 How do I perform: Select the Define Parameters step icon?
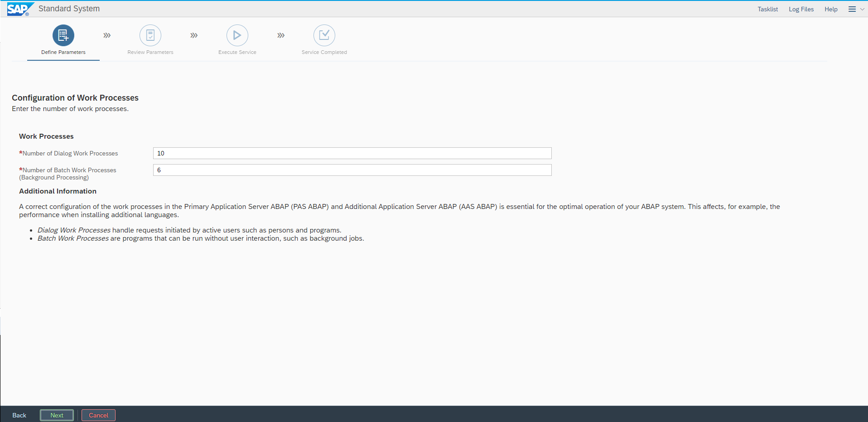tap(63, 35)
